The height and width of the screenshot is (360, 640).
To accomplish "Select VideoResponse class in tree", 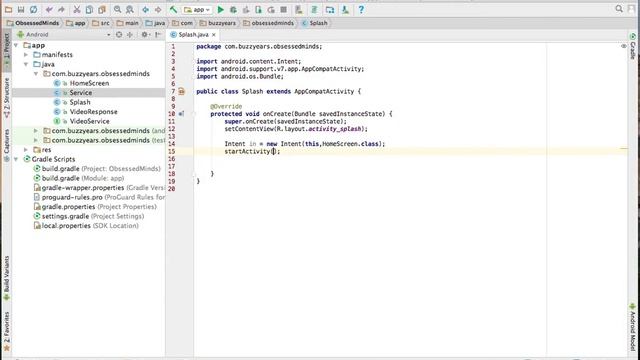I will 93,112.
